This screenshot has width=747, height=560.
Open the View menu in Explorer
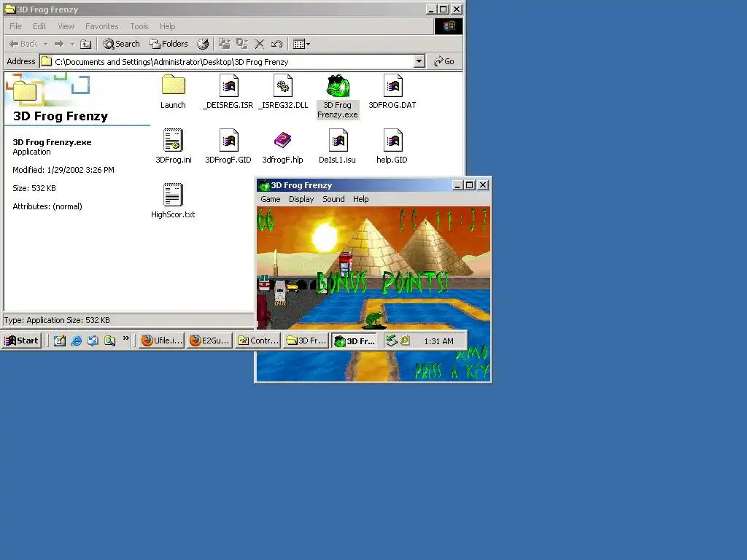pyautogui.click(x=66, y=26)
